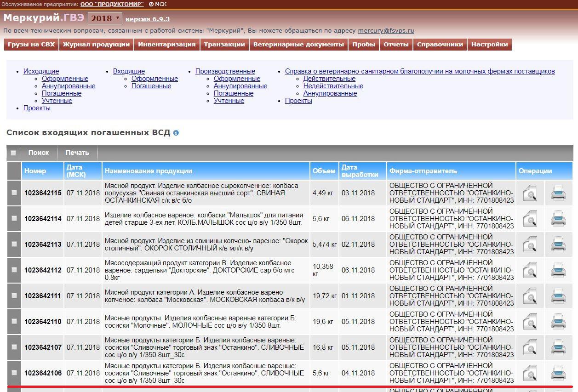The image size is (578, 392).
Task: View details of document 1023642107
Action: (530, 347)
